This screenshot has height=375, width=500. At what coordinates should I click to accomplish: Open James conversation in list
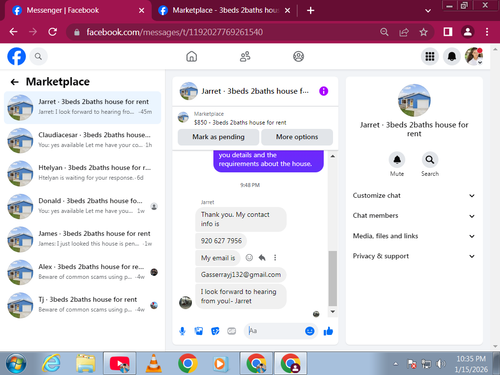[82, 239]
